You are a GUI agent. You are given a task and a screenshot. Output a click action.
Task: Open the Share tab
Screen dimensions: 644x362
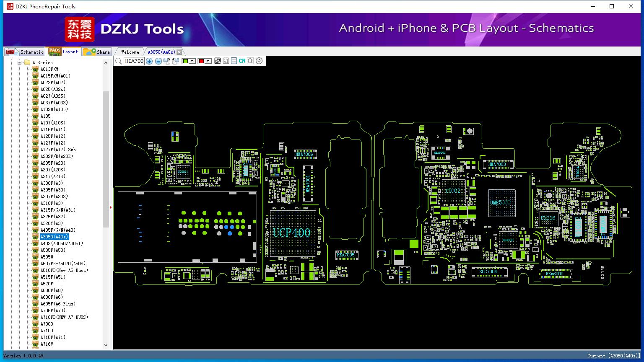[x=97, y=52]
